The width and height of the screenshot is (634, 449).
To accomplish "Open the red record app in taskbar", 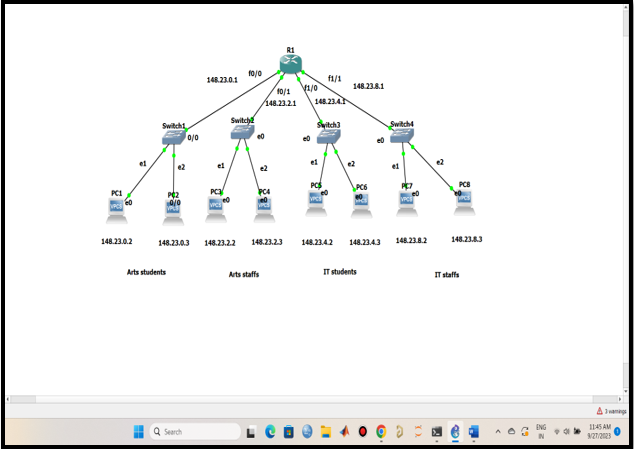I will click(363, 432).
